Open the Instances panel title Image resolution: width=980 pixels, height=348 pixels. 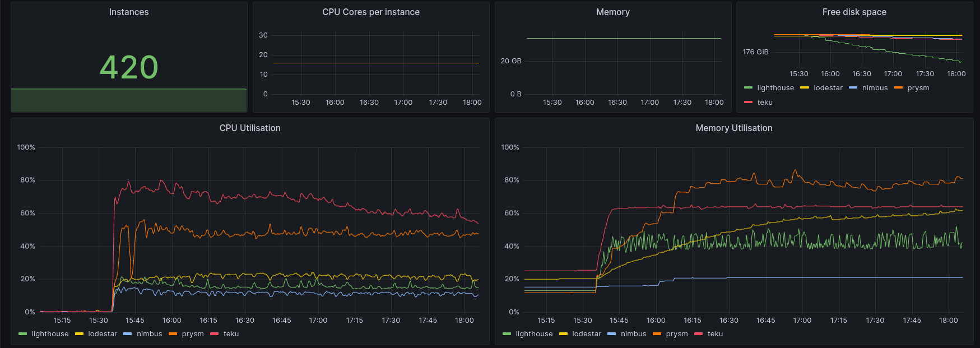(x=129, y=12)
